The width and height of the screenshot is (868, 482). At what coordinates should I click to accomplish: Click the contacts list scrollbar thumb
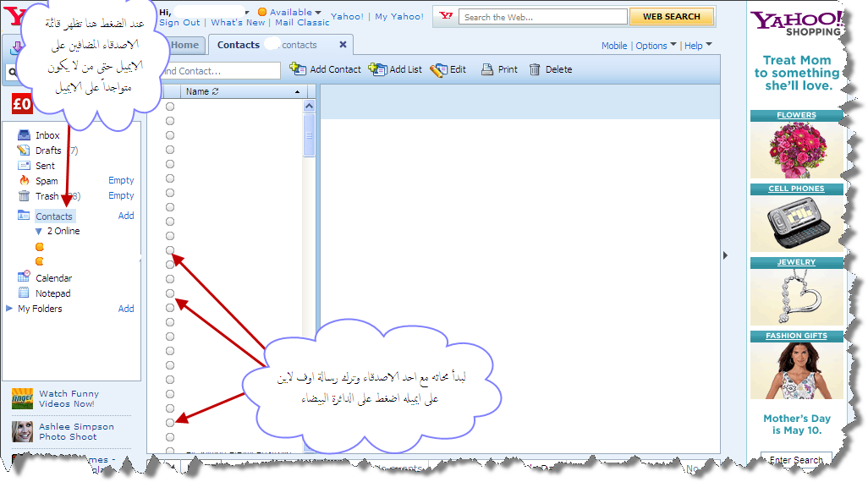coord(310,135)
